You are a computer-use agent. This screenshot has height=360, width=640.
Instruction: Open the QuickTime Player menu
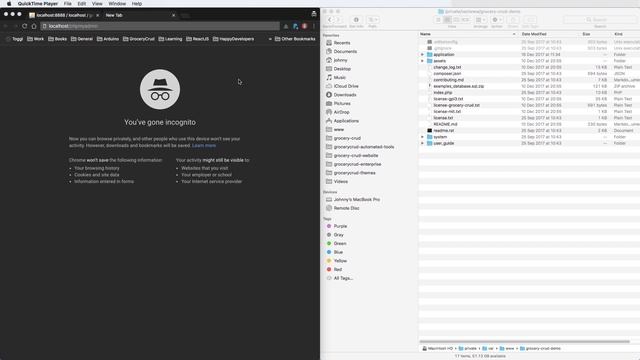point(38,4)
